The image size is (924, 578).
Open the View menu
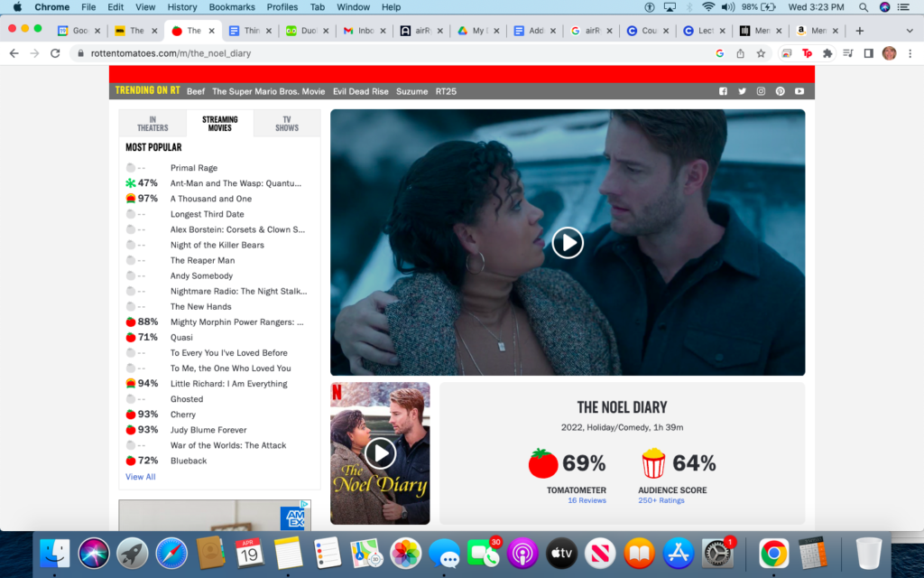(145, 7)
